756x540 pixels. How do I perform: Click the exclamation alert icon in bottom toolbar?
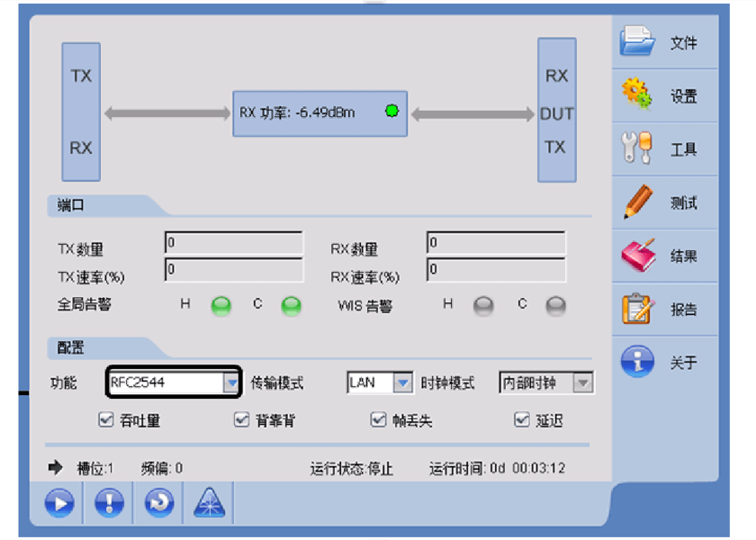(109, 503)
